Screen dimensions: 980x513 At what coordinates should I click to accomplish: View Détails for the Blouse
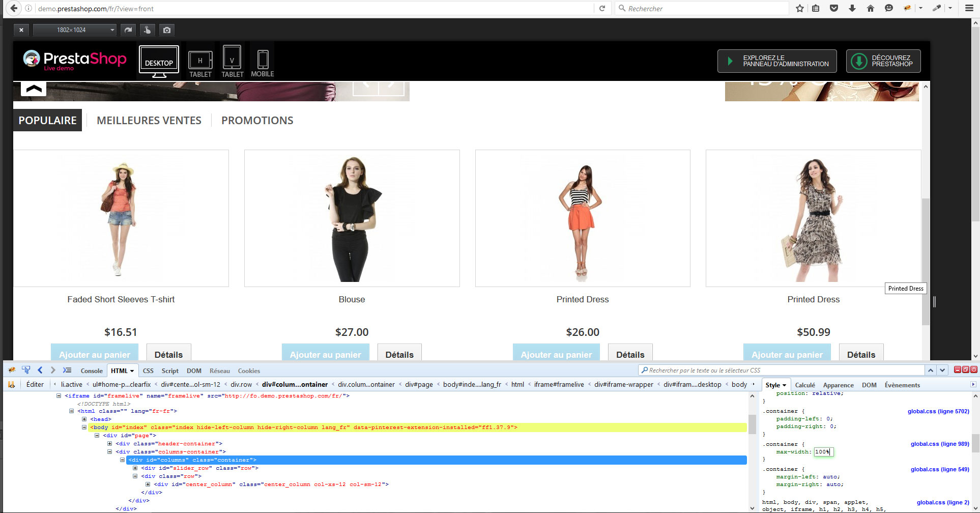pos(399,353)
